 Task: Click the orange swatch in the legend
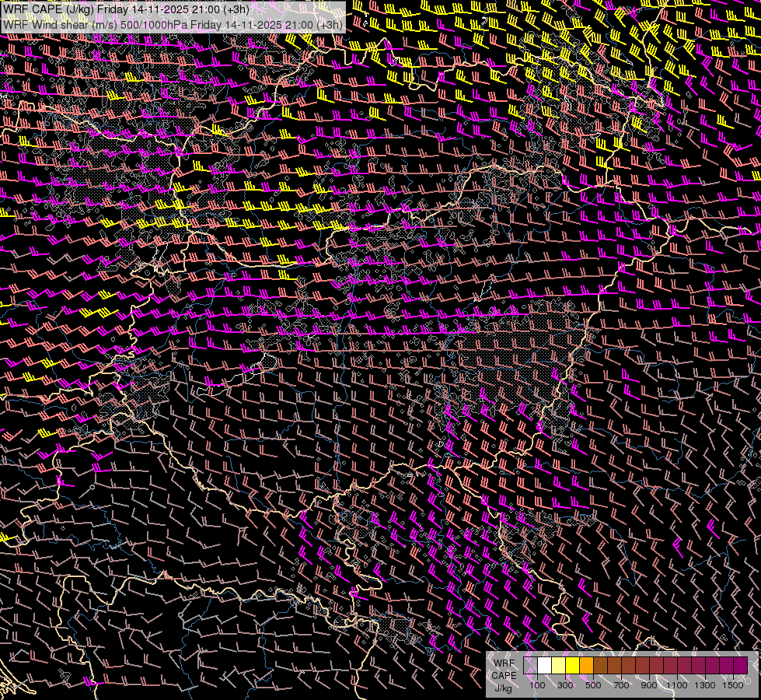point(587,666)
